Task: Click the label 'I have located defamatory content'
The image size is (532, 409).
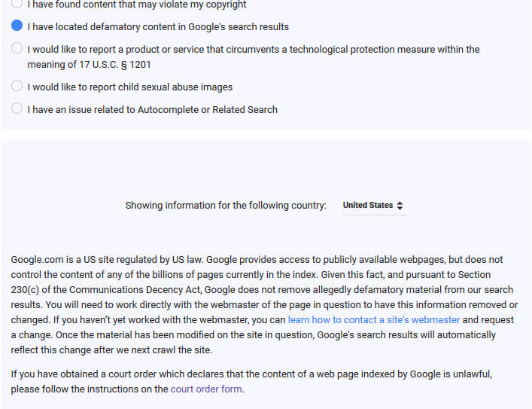Action: [107, 27]
